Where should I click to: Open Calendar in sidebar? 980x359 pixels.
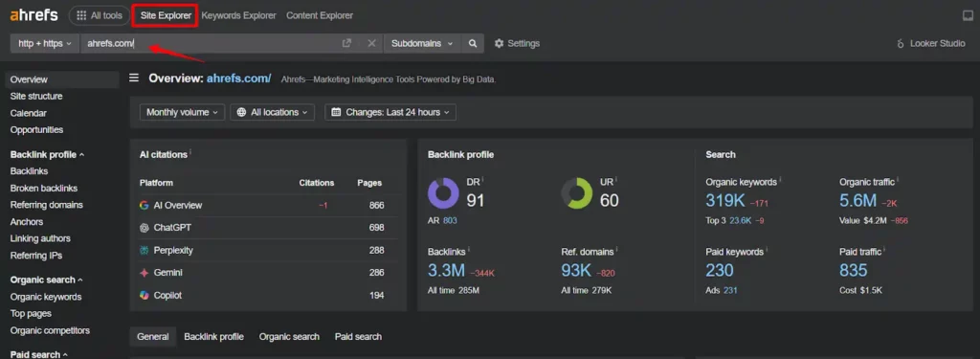coord(28,113)
